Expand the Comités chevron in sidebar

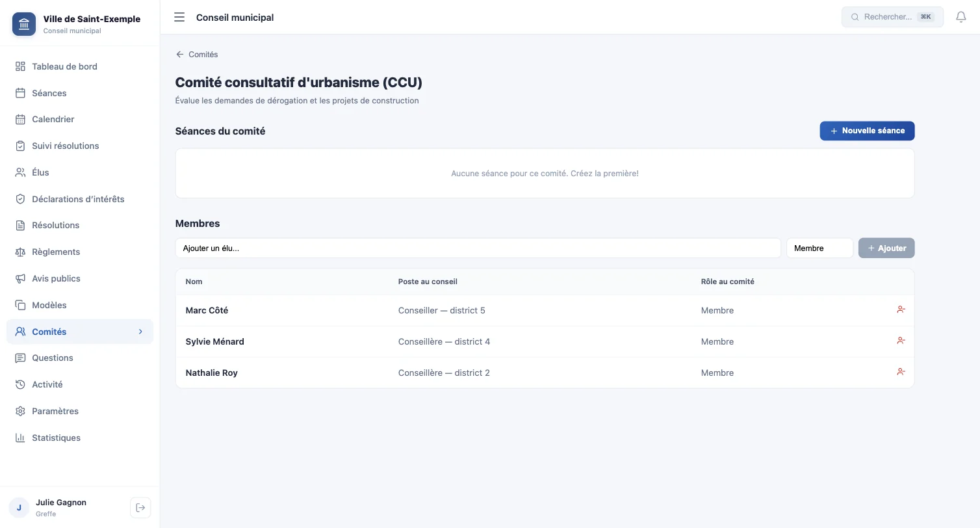pyautogui.click(x=140, y=332)
